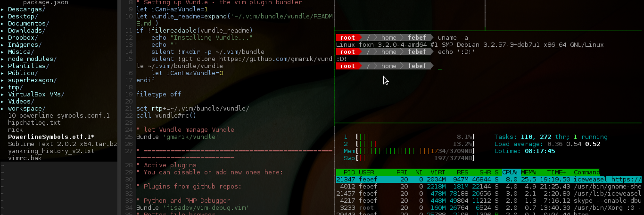This screenshot has width=644, height=215.
Task: Sort htop by the MEM% column header
Action: tap(529, 172)
